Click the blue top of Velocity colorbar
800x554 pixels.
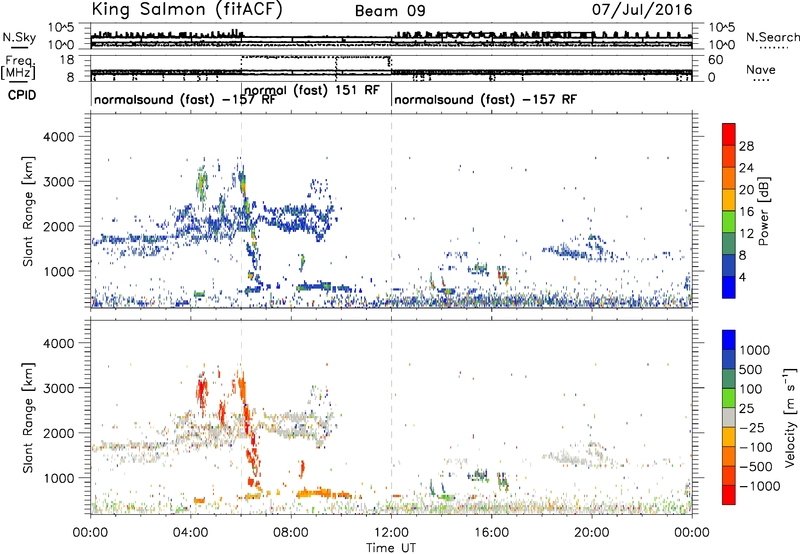[x=729, y=340]
